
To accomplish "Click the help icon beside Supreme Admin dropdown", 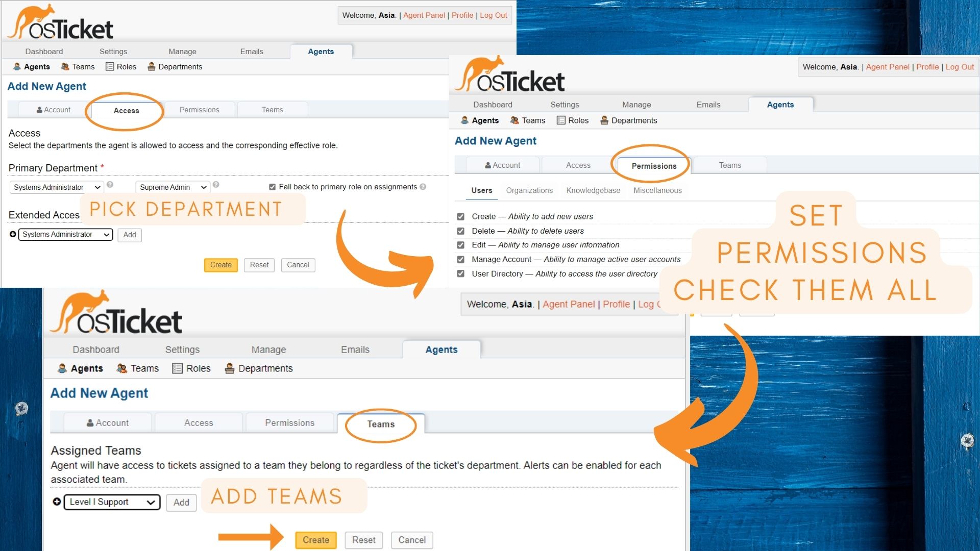I will (216, 185).
